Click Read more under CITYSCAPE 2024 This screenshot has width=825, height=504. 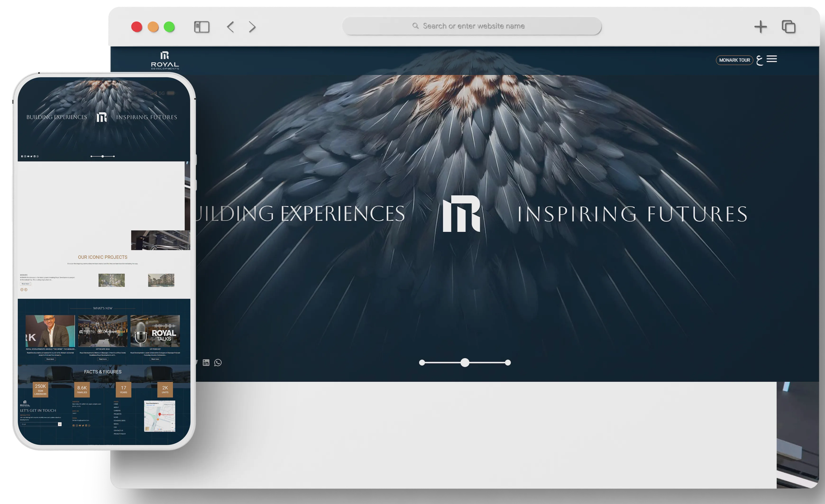(x=103, y=359)
